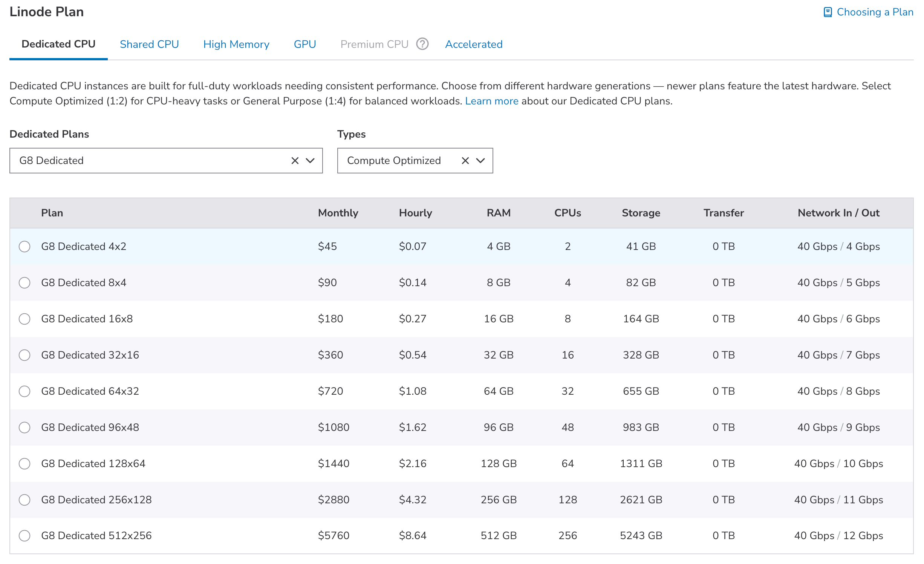Click the Linode Plan heading

coord(47,12)
